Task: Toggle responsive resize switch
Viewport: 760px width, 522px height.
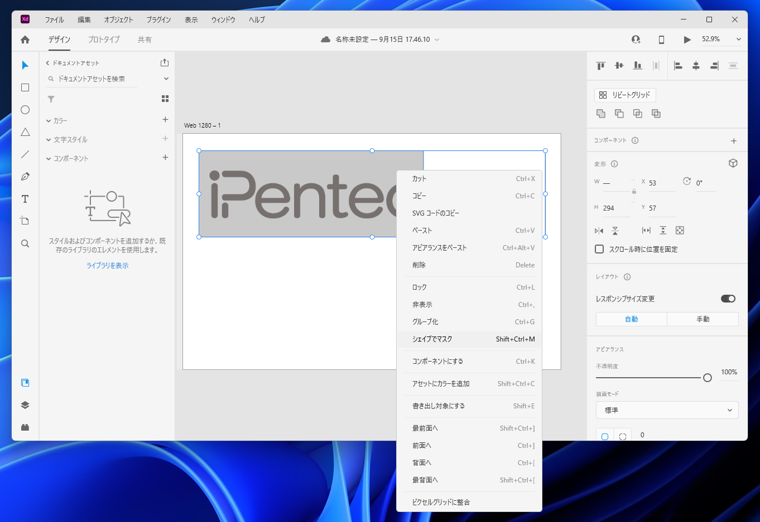Action: pyautogui.click(x=728, y=299)
